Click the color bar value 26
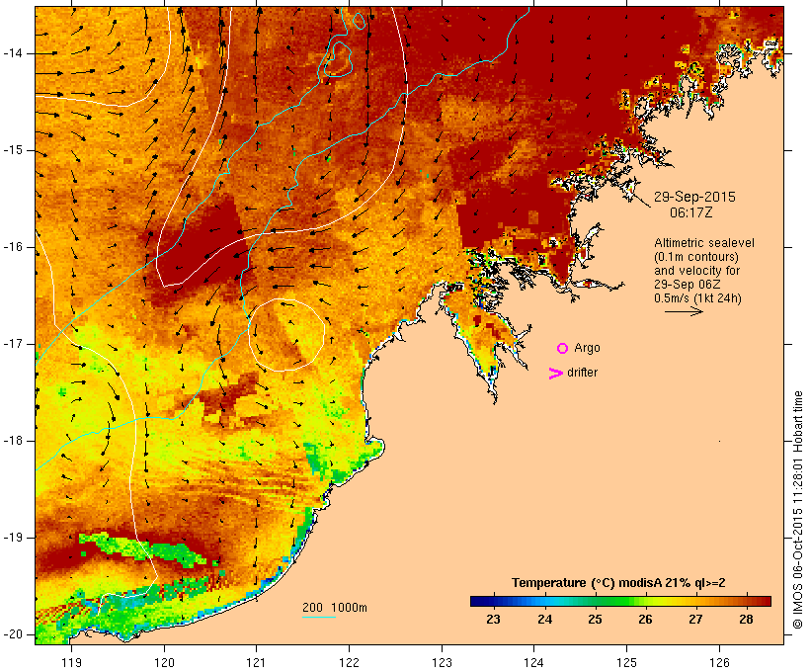The width and height of the screenshot is (810, 672). click(645, 620)
